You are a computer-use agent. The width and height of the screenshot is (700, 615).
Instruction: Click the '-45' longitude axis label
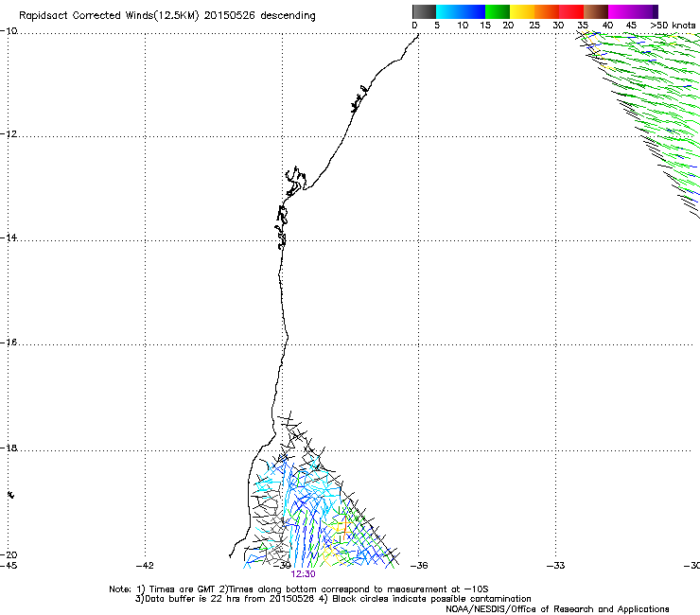(x=9, y=566)
